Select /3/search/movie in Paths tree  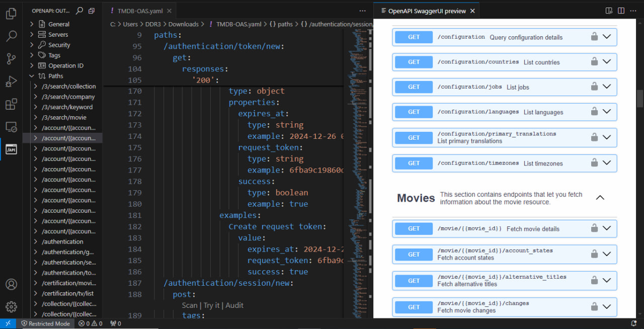(x=64, y=117)
